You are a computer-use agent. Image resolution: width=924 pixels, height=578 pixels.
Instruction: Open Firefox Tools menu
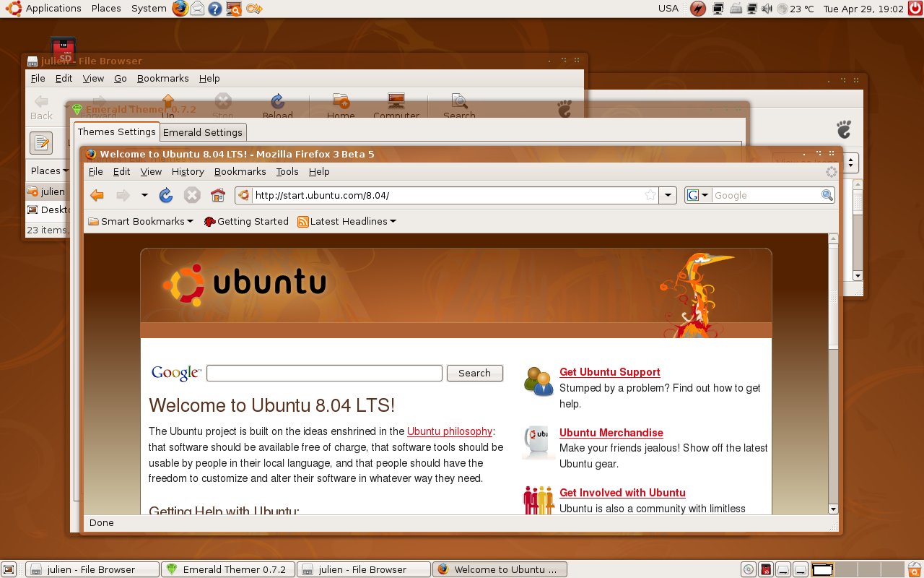click(x=287, y=171)
